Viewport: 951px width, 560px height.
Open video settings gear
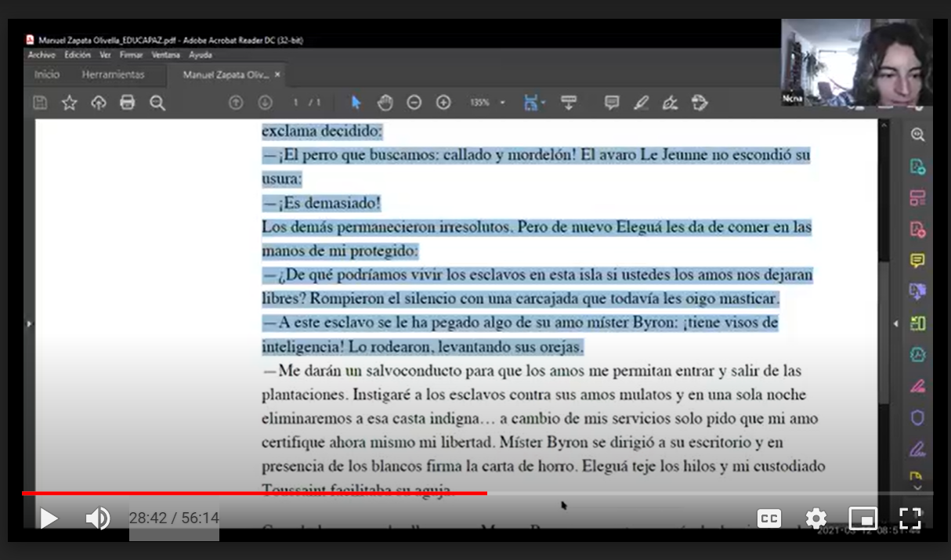pos(816,518)
